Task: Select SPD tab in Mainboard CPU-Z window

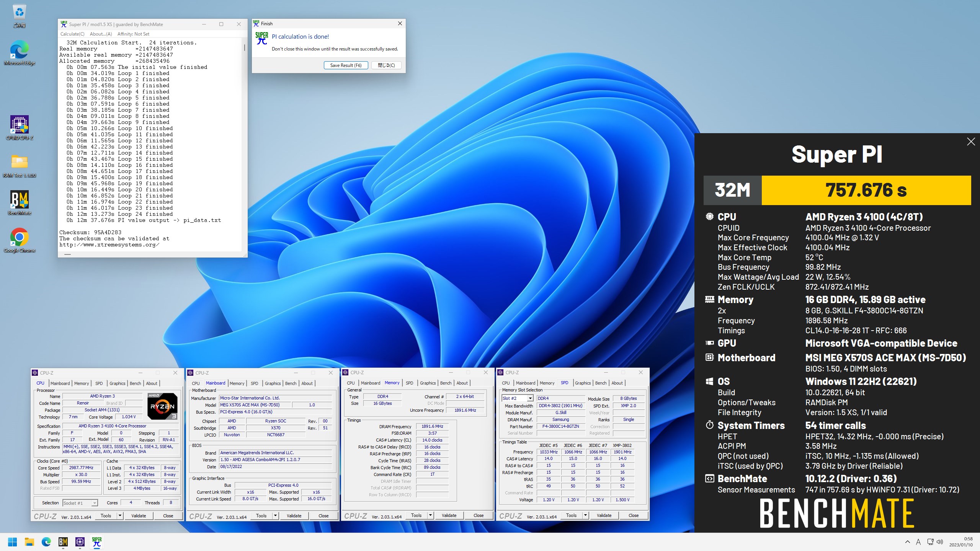Action: (x=255, y=383)
